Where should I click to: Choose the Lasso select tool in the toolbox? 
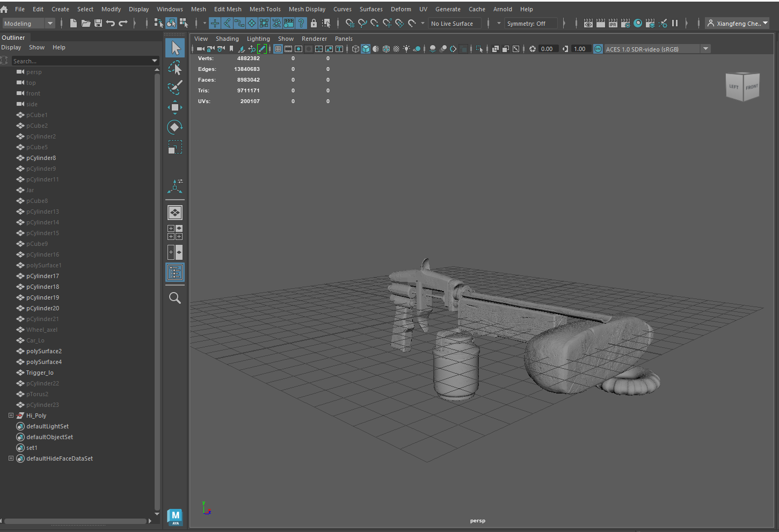click(175, 68)
